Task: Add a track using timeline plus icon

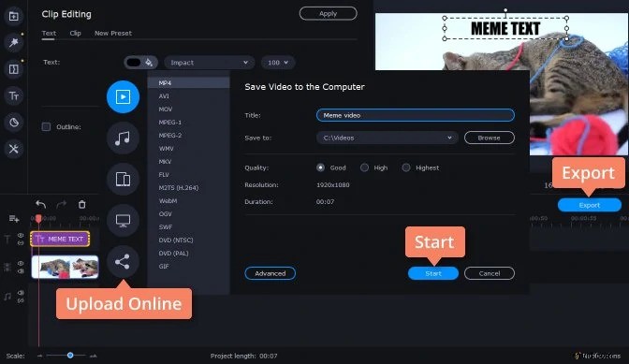Action: click(x=14, y=218)
